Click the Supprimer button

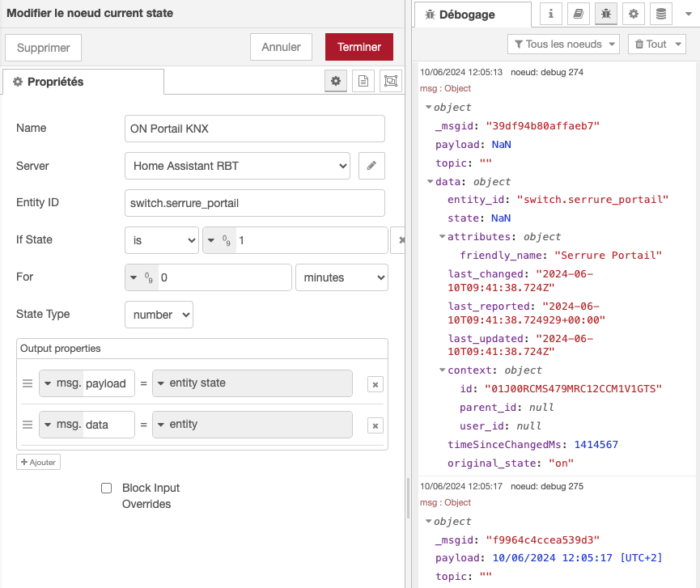(44, 48)
